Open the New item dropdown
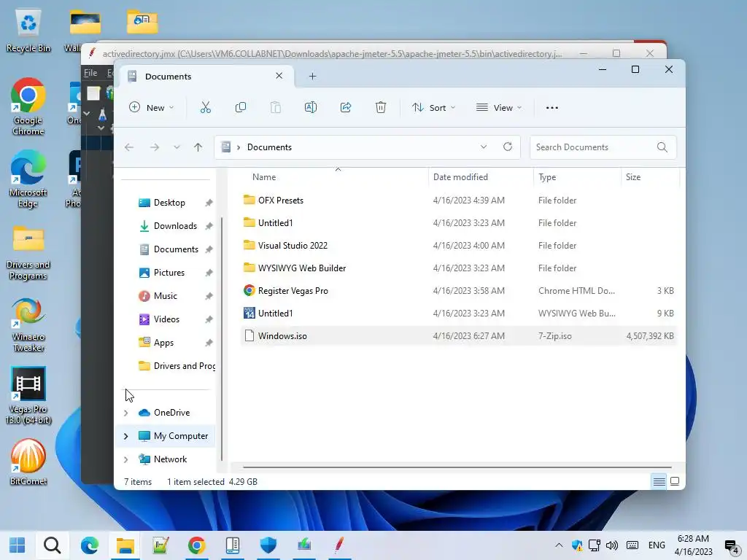Screen dimensions: 747x560 [152, 108]
